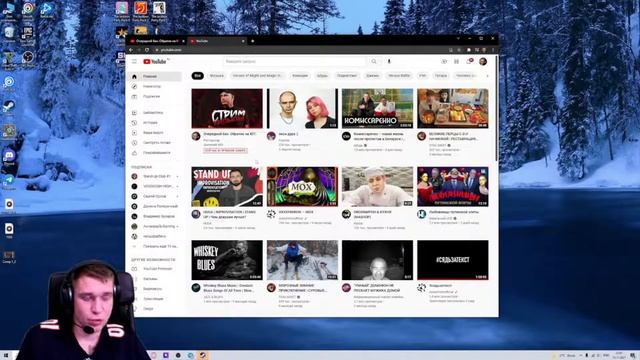This screenshot has height=360, width=640.
Task: Open YouTube Premium link in sidebar
Action: pyautogui.click(x=158, y=269)
